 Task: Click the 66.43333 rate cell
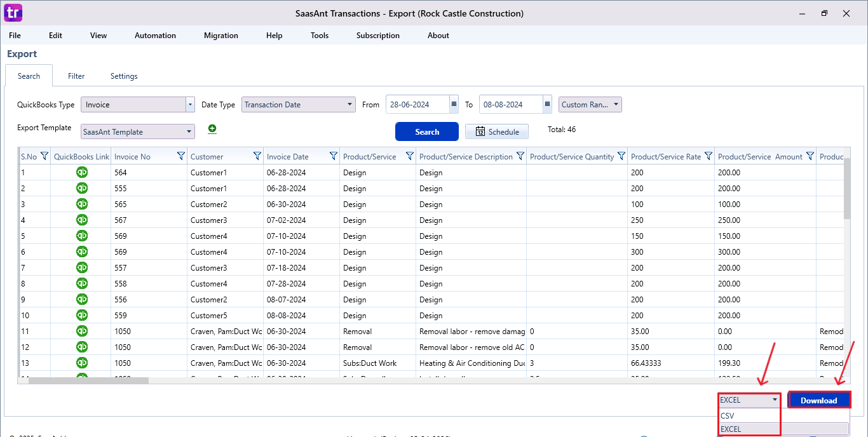tap(671, 363)
